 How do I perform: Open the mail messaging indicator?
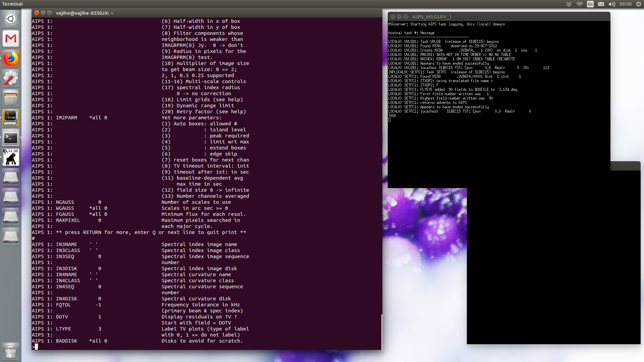click(601, 4)
